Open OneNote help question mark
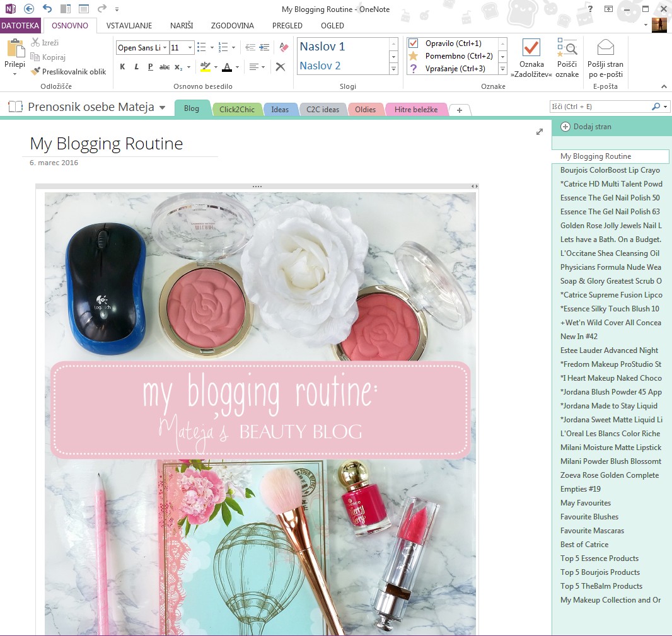 [x=591, y=9]
